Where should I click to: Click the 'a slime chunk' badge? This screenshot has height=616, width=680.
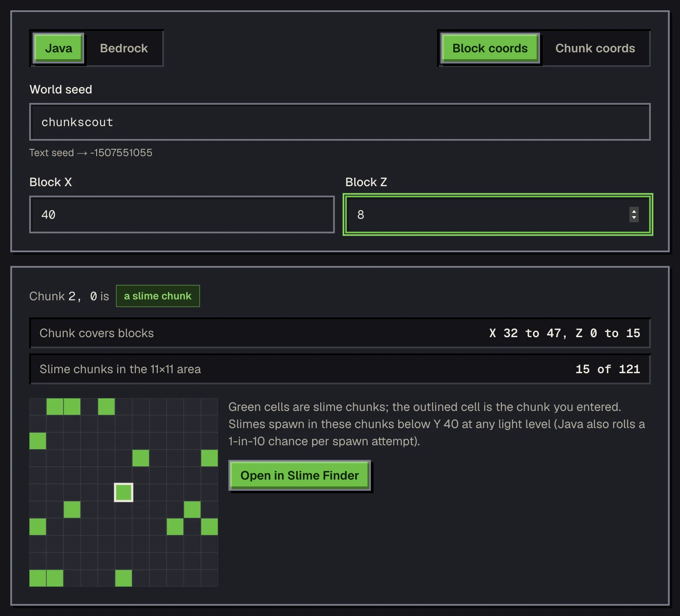[x=158, y=296]
